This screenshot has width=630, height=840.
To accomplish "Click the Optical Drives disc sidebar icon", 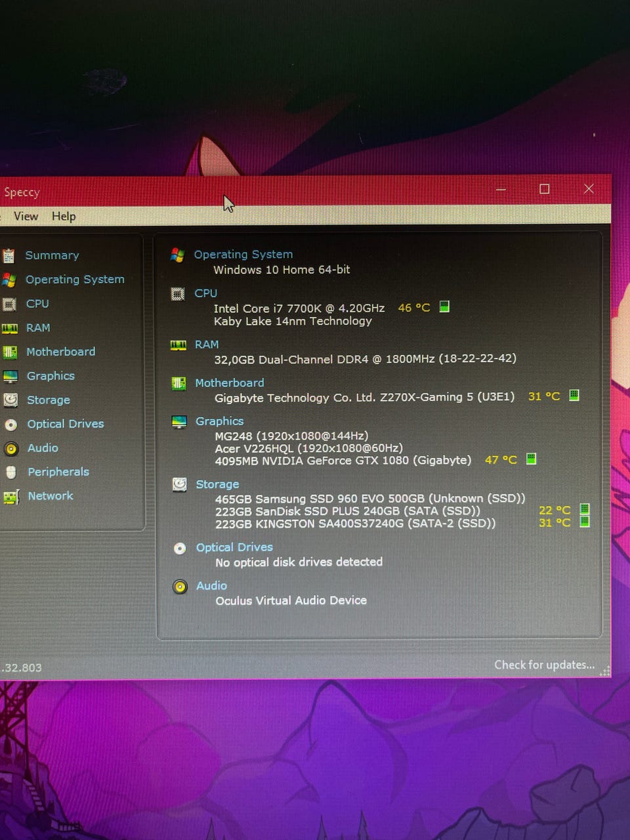I will coord(11,425).
